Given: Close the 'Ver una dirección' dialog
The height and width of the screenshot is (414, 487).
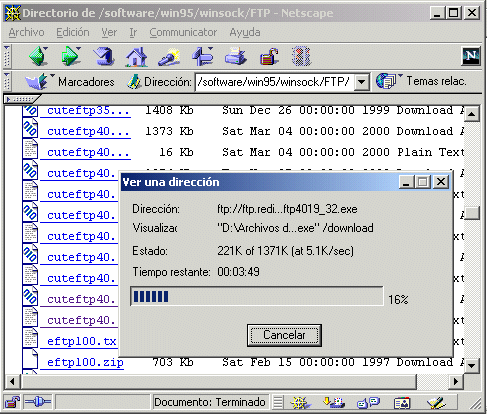Looking at the screenshot, I should tap(441, 182).
